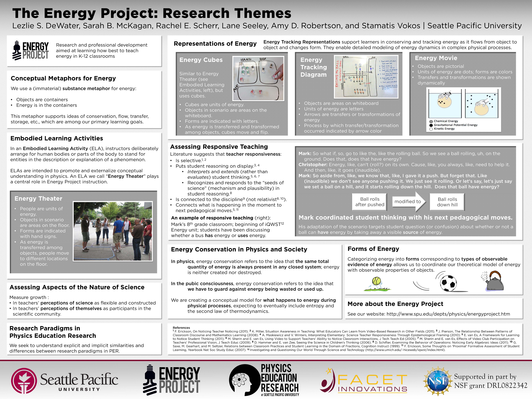Click the 'Energy Cubes' panel title
The height and width of the screenshot is (399, 532).
click(201, 60)
